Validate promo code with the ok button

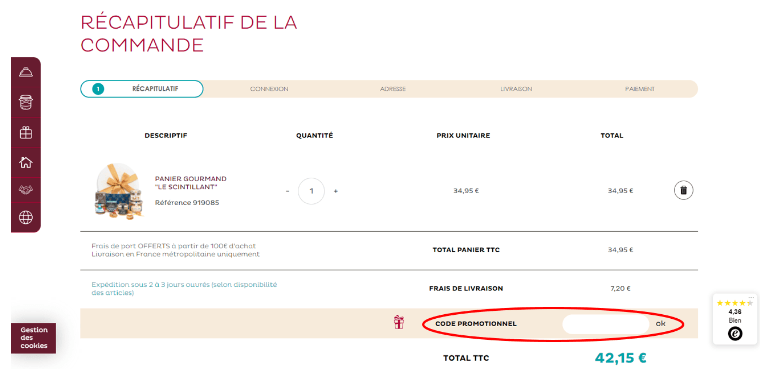coord(660,323)
